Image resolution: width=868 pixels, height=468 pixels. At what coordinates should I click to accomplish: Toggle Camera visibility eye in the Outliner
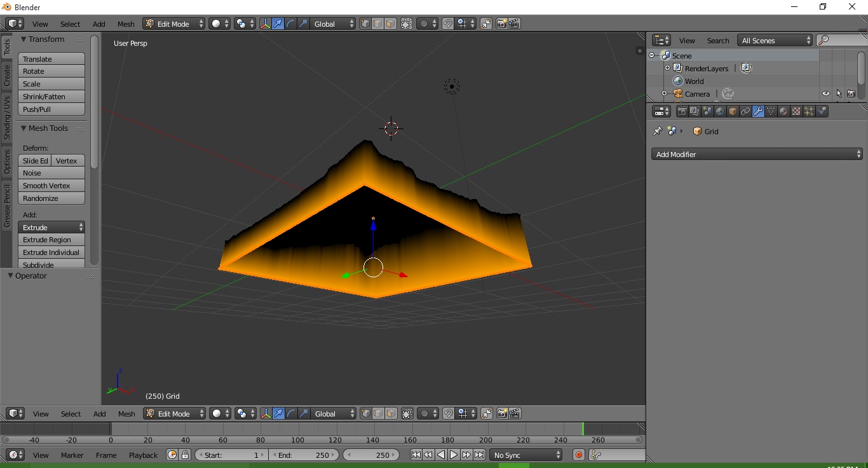click(x=825, y=93)
